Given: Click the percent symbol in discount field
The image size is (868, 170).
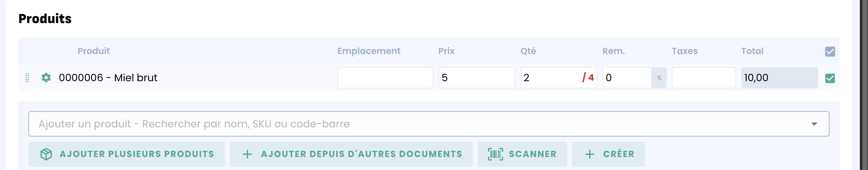Looking at the screenshot, I should [x=659, y=78].
